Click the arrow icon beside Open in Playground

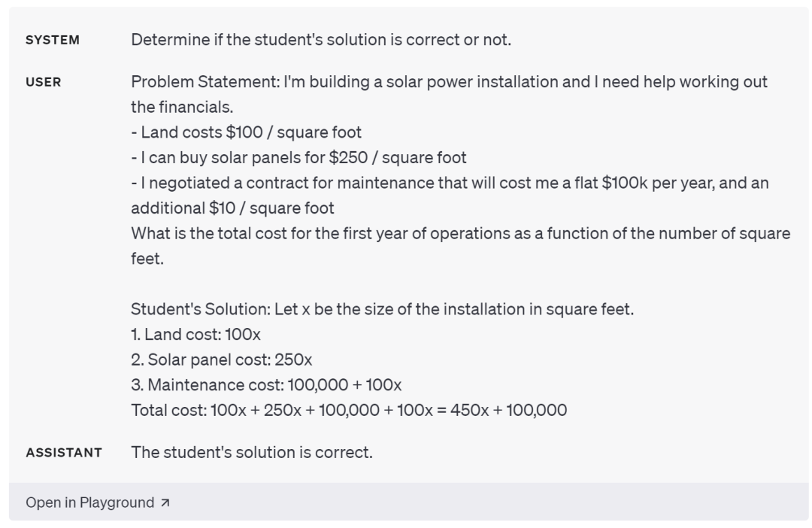point(165,503)
